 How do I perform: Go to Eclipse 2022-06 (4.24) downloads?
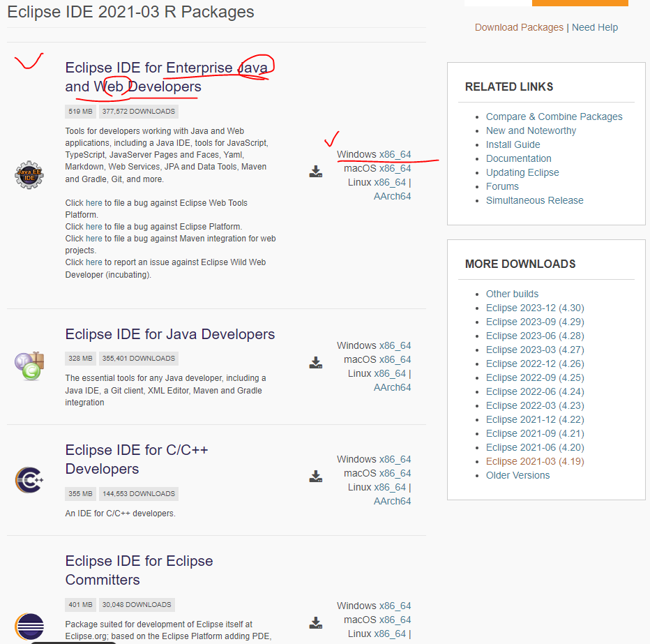[x=535, y=392]
